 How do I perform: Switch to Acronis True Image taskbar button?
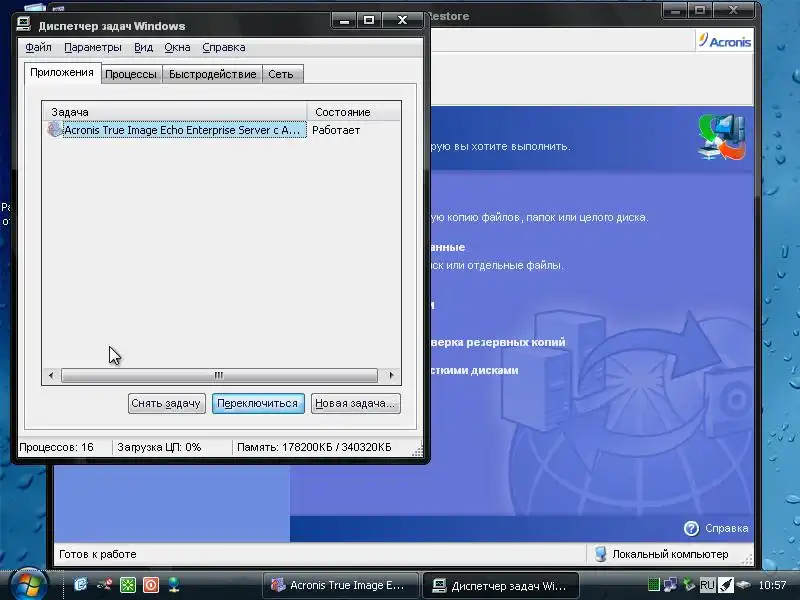pos(341,585)
